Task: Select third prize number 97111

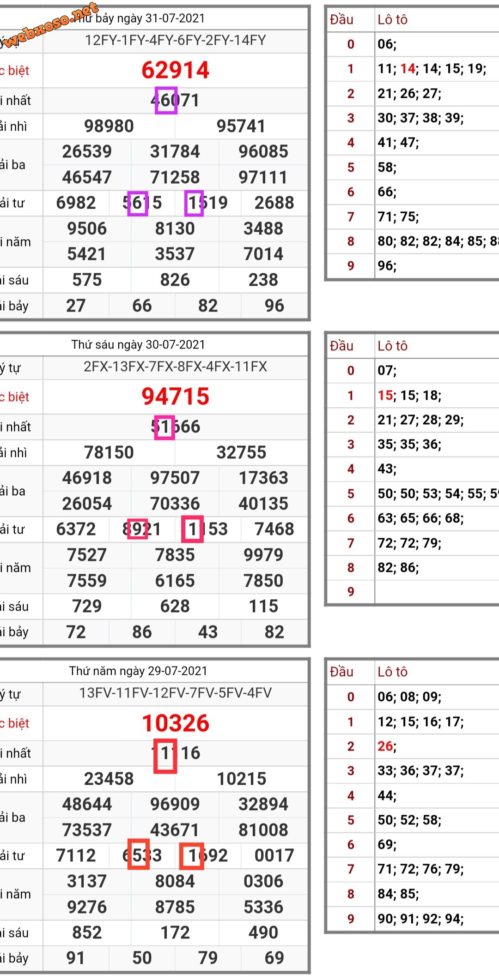Action: click(263, 177)
